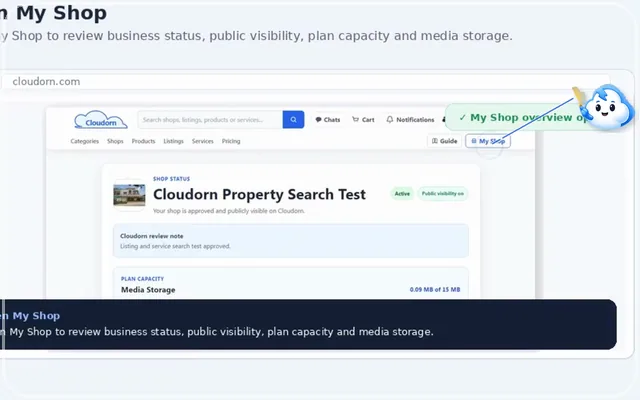Click the cart icon beside Cart

pyautogui.click(x=356, y=120)
